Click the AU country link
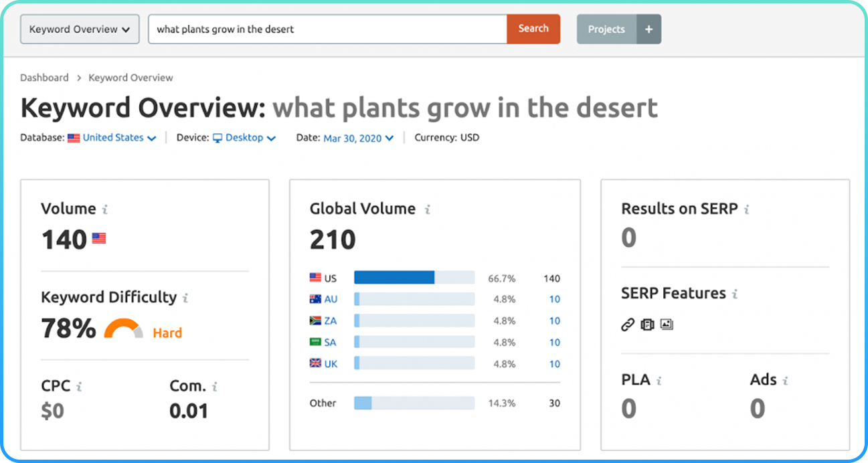The width and height of the screenshot is (868, 463). (331, 299)
